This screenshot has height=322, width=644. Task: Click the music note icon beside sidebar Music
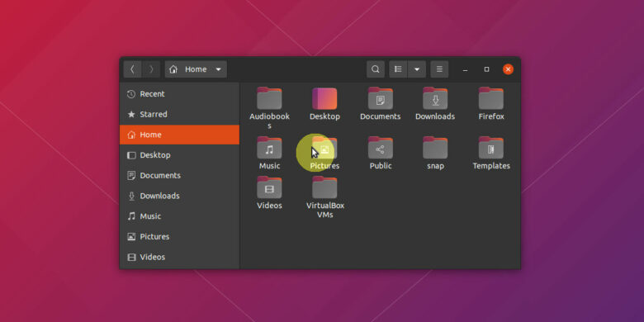pyautogui.click(x=131, y=216)
